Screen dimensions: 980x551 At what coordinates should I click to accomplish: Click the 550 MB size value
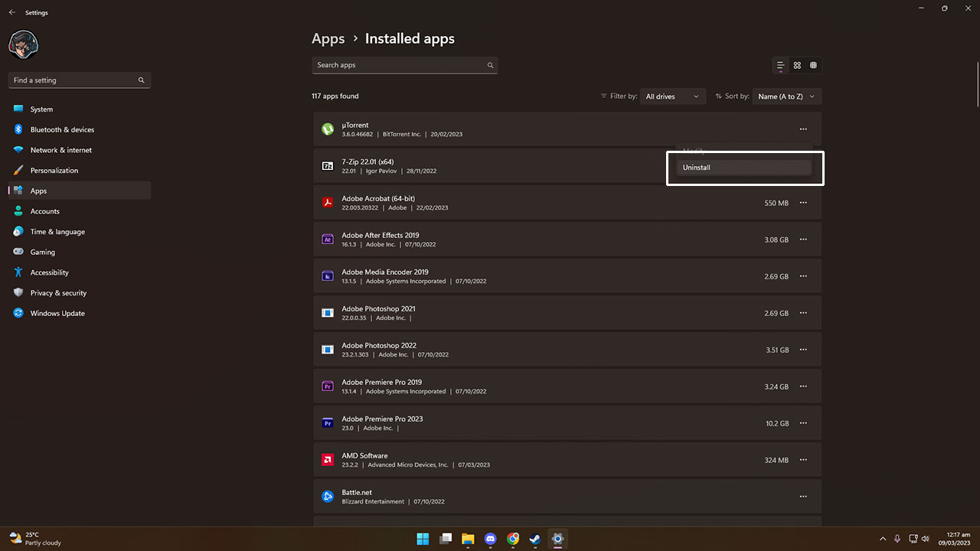click(x=776, y=203)
